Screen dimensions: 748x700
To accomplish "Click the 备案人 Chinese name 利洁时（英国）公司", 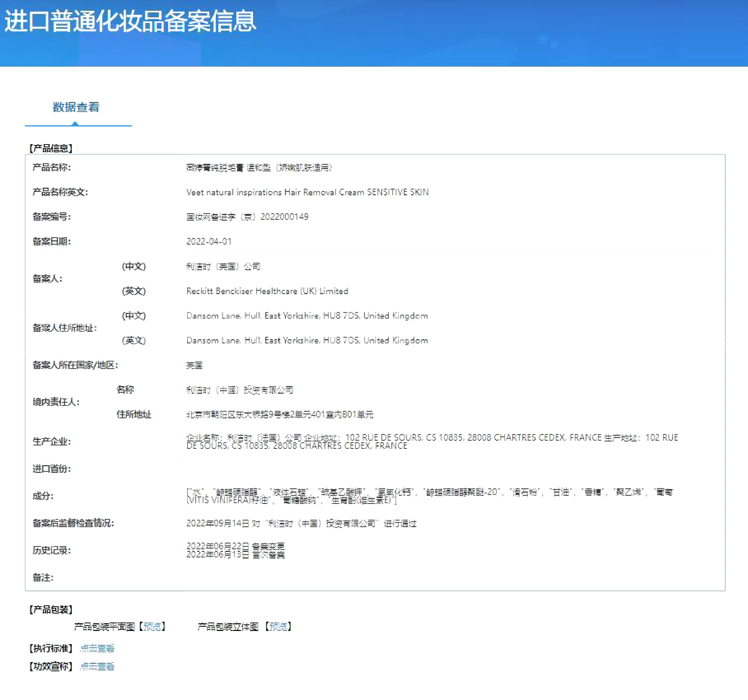I will pos(223,267).
